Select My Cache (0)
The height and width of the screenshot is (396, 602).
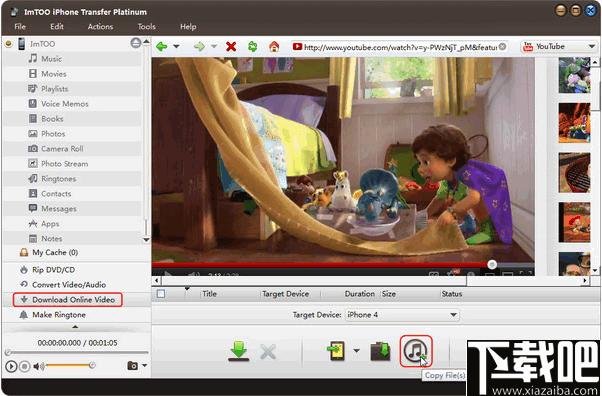55,252
